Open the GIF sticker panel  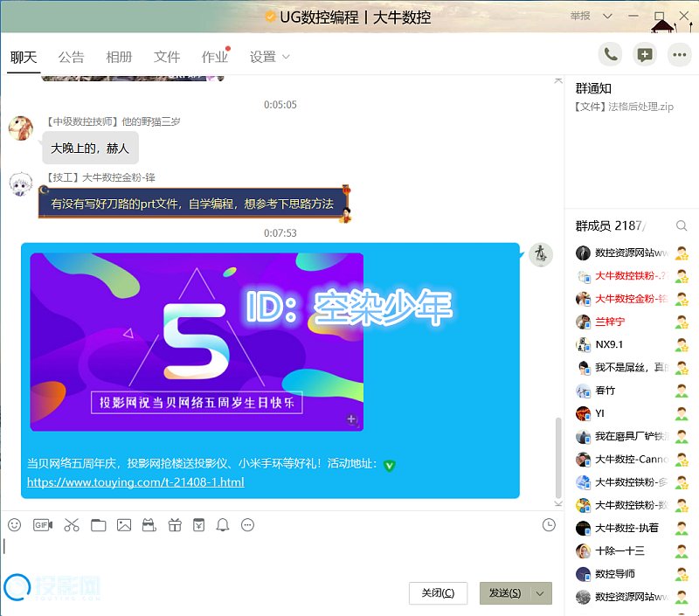pyautogui.click(x=43, y=525)
